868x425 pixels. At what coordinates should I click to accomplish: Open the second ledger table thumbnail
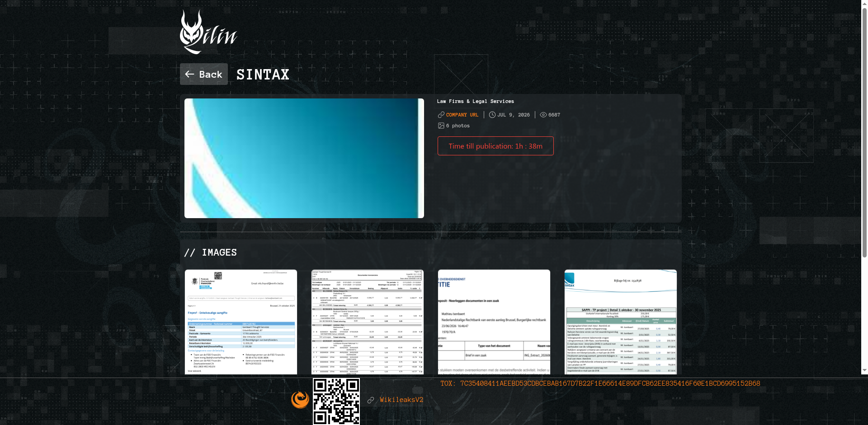pyautogui.click(x=368, y=322)
